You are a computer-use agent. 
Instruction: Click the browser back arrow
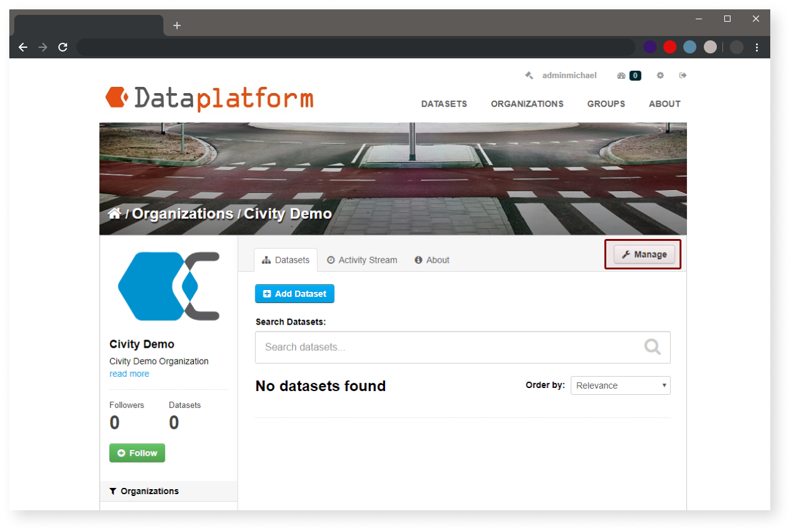[23, 47]
